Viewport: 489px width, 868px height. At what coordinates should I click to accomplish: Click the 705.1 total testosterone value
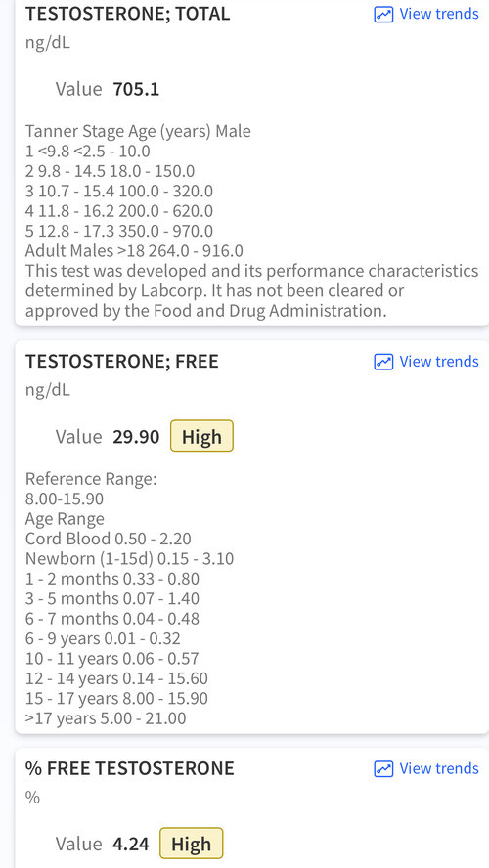[x=136, y=89]
